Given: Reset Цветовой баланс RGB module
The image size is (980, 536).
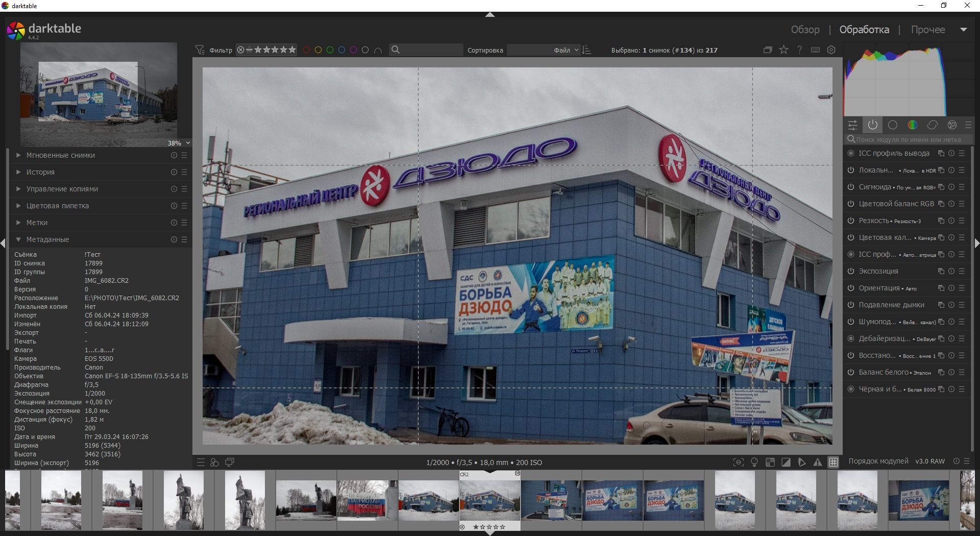Looking at the screenshot, I should 951,204.
